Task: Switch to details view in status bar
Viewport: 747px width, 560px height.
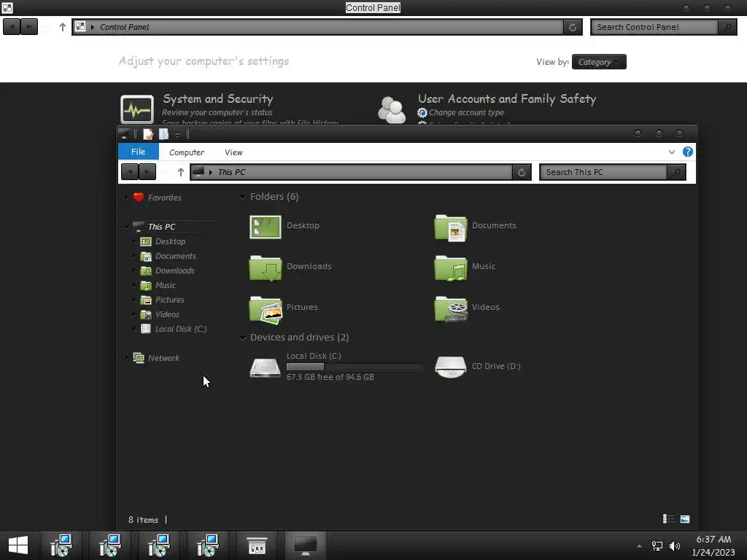Action: pos(668,519)
